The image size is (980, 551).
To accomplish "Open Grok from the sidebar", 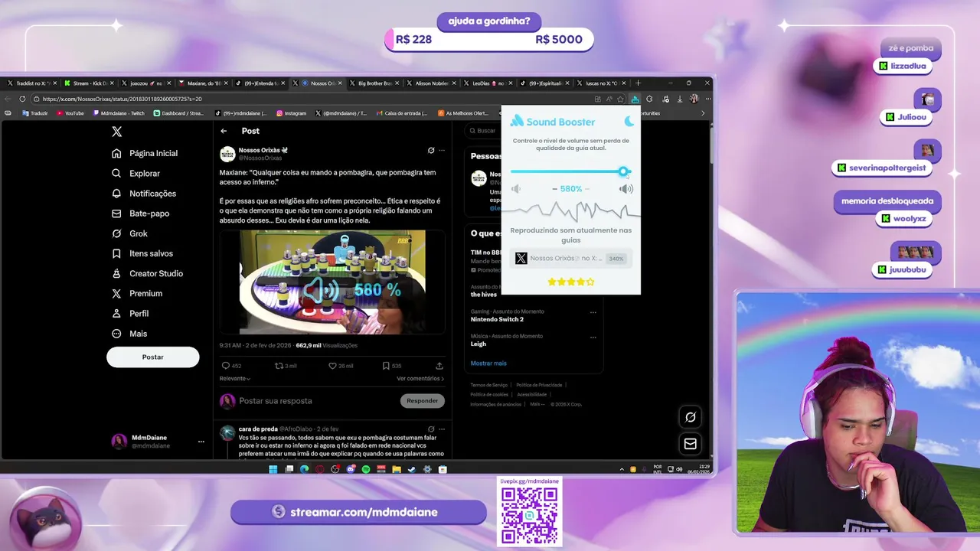I will point(130,233).
